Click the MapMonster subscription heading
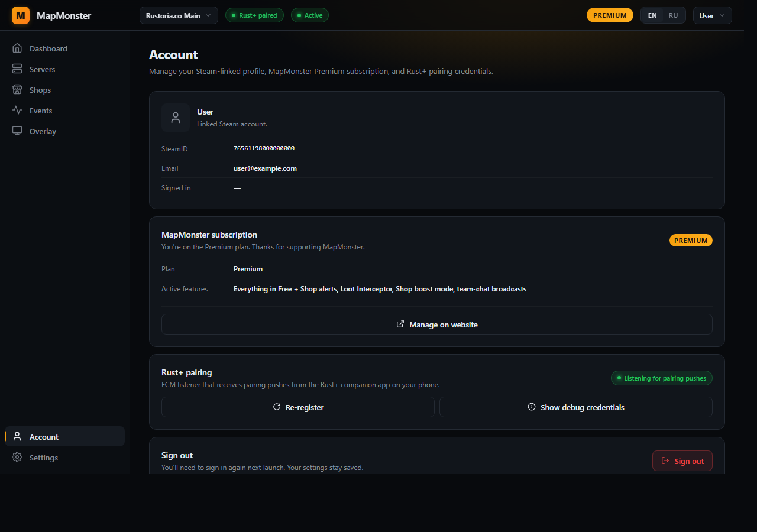Image resolution: width=757 pixels, height=532 pixels. pyautogui.click(x=209, y=235)
